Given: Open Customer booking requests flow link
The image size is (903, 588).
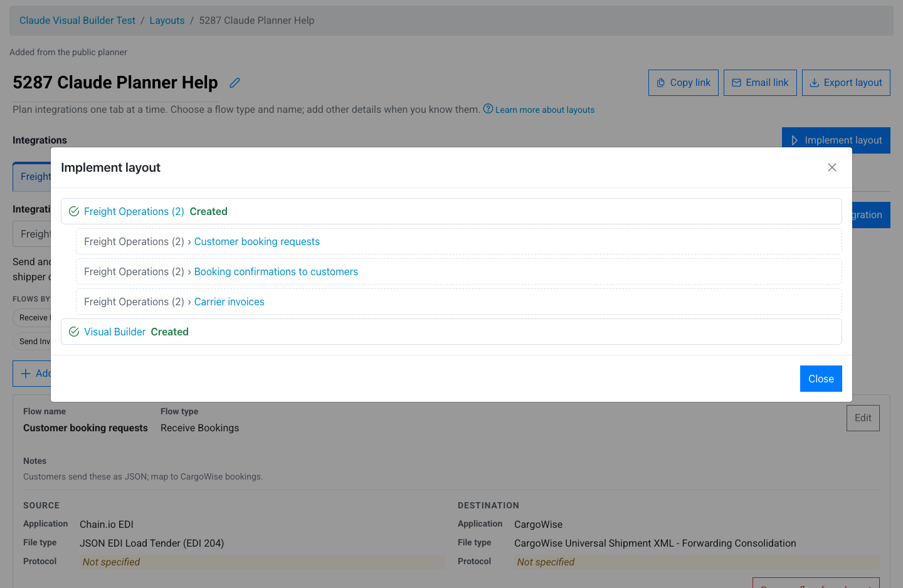Looking at the screenshot, I should coord(257,241).
